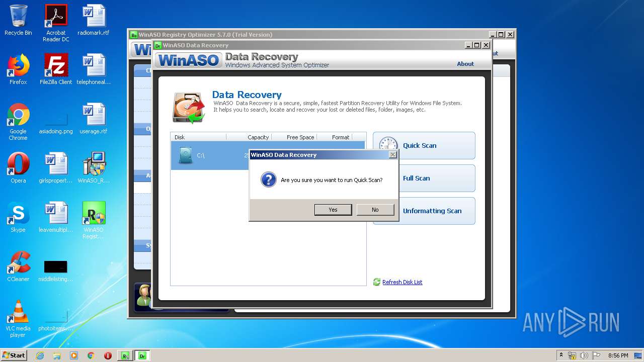Launch Opera from the taskbar
644x362 pixels.
coord(108,355)
